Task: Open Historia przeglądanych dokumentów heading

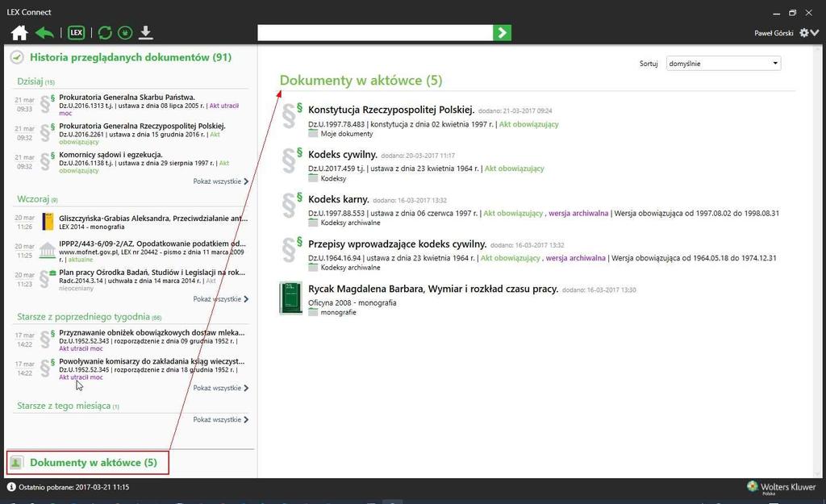Action: pos(131,57)
